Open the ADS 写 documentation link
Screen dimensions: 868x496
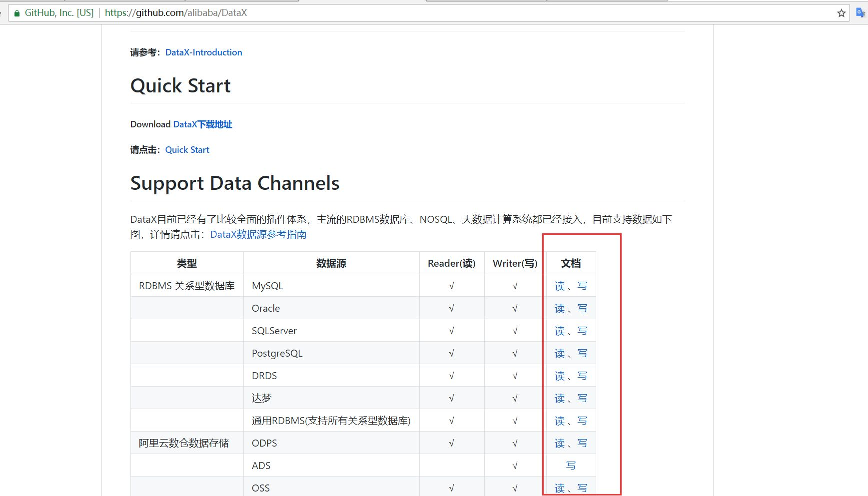570,465
